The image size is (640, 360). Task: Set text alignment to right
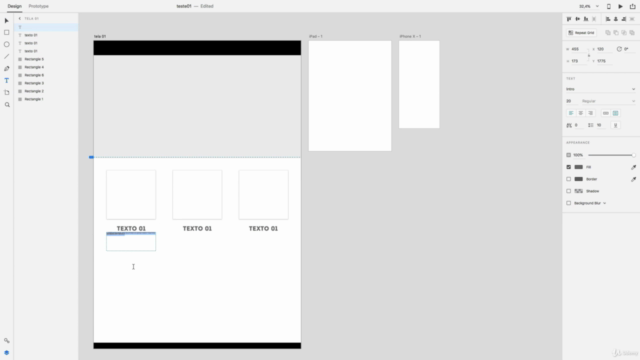[591, 113]
